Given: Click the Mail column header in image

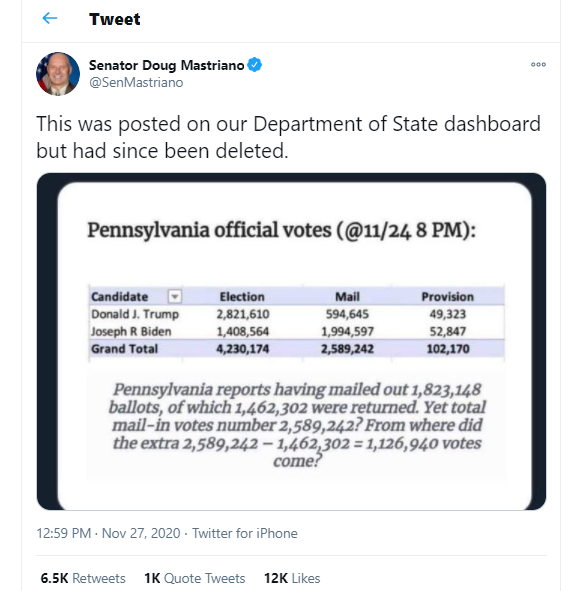Looking at the screenshot, I should coord(347,297).
